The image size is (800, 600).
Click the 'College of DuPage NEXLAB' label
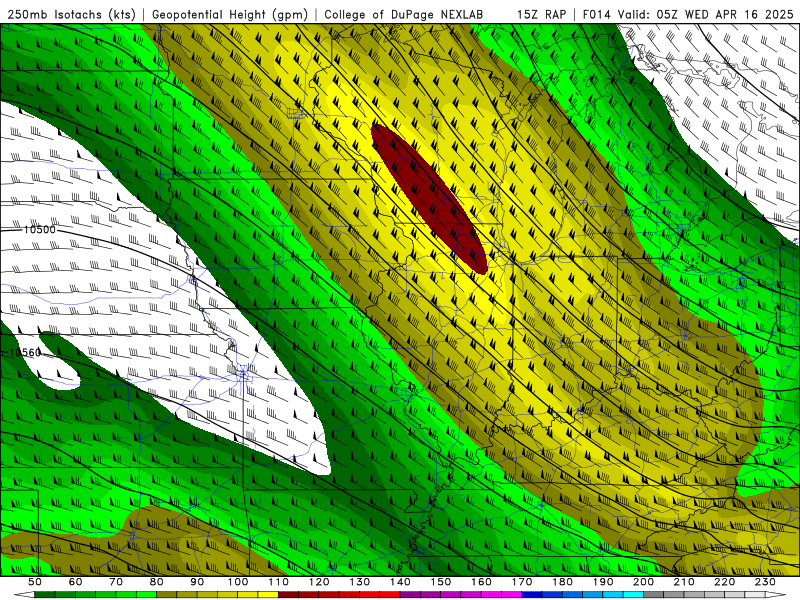(403, 15)
